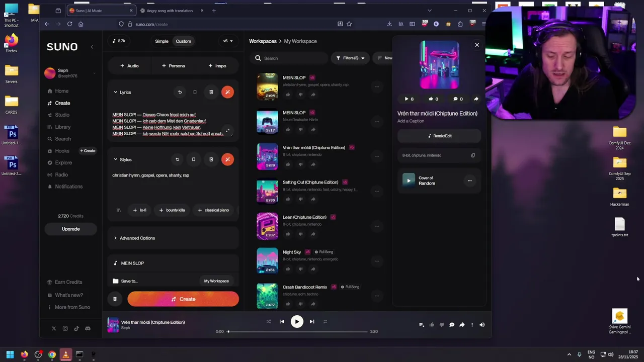Share song from the detail panel
644x362 pixels.
(x=476, y=99)
